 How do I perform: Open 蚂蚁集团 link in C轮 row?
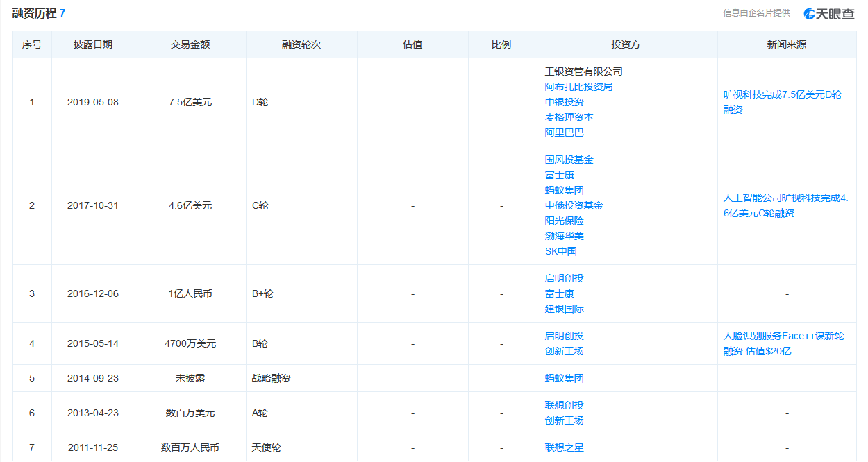coord(564,190)
